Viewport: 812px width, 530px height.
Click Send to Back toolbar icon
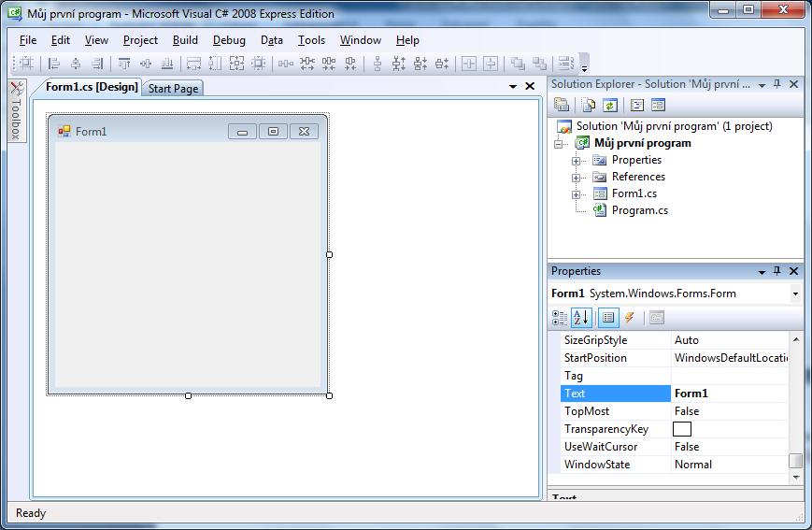click(x=539, y=64)
